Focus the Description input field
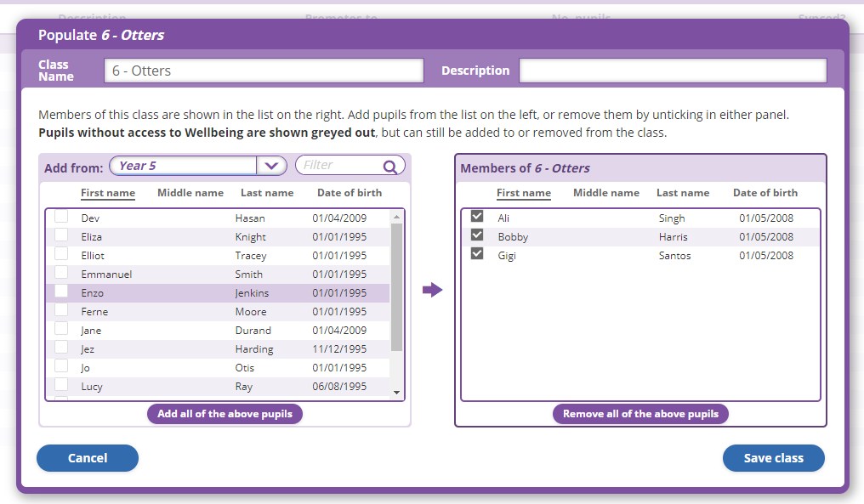This screenshot has height=504, width=864. pyautogui.click(x=673, y=71)
